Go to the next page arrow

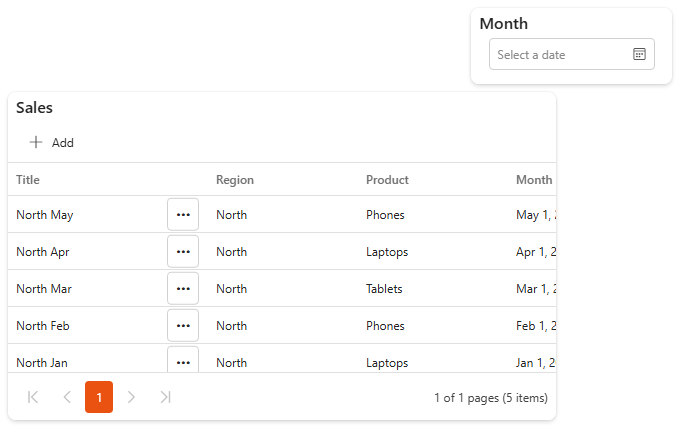pyautogui.click(x=131, y=397)
